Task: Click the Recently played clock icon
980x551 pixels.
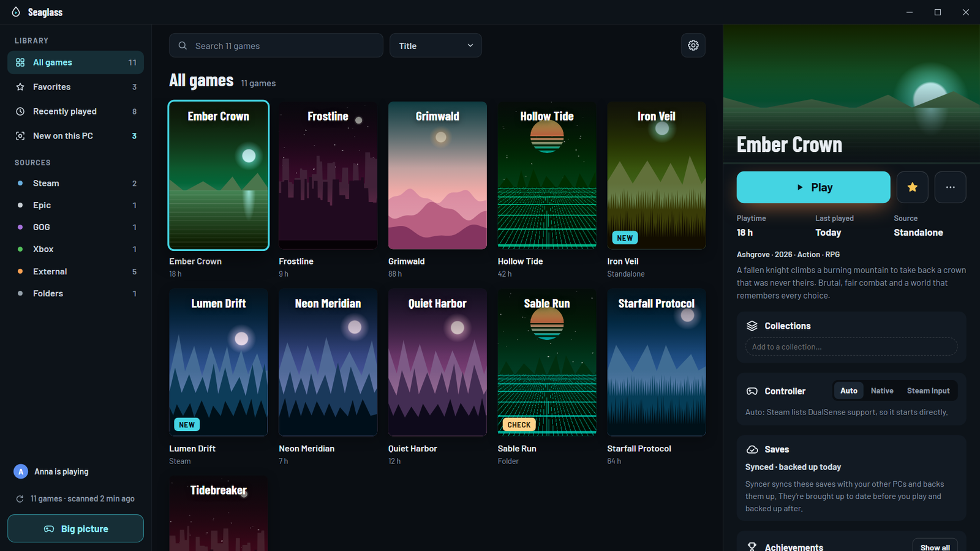Action: pyautogui.click(x=20, y=111)
